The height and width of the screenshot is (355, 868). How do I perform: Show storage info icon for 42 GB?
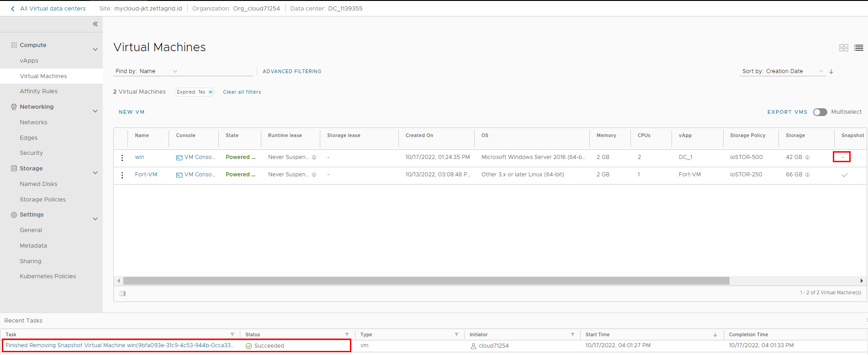pyautogui.click(x=807, y=157)
